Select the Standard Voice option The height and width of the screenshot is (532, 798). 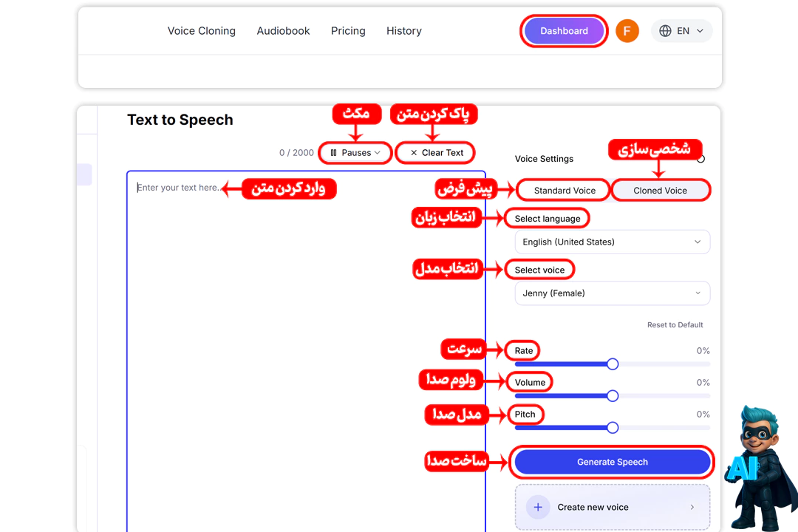point(565,191)
